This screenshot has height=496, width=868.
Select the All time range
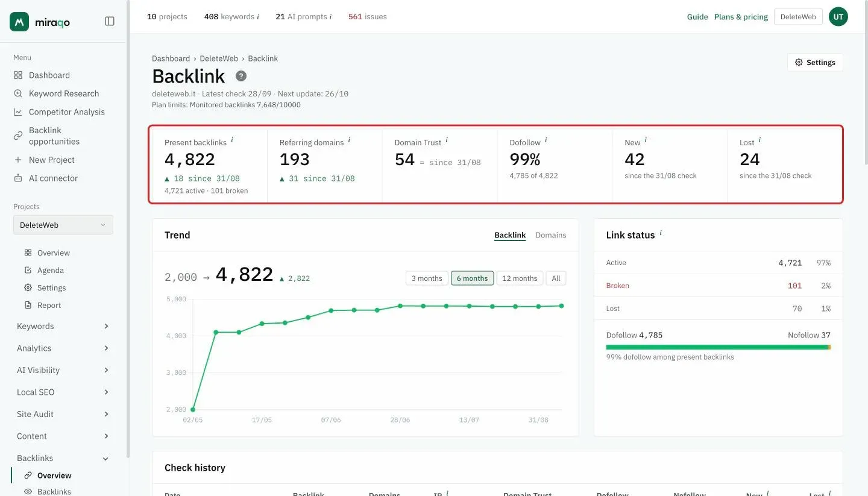556,278
